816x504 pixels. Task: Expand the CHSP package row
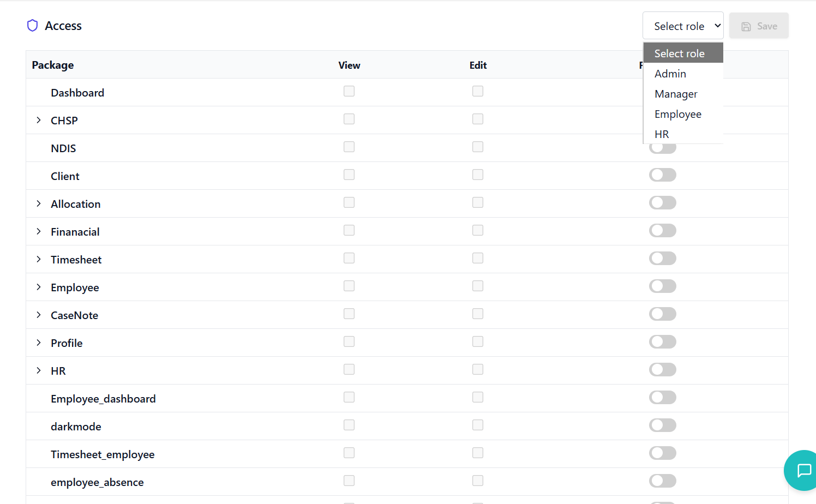point(39,120)
